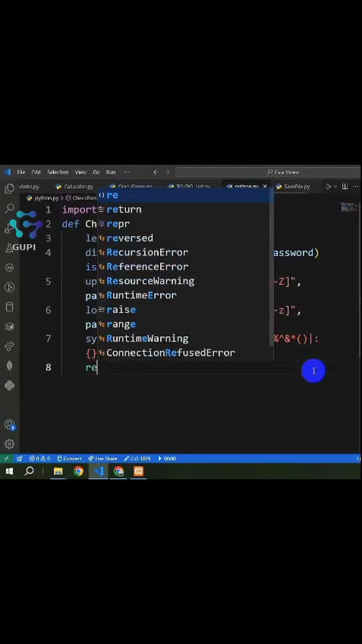Expand the run dropdown arrow beside play button
Image resolution: width=362 pixels, height=644 pixels.
click(335, 186)
